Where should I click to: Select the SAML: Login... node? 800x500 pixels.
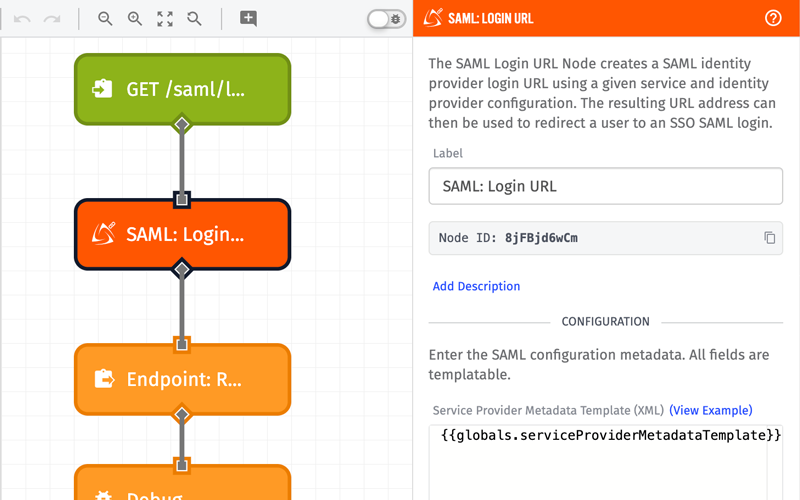click(183, 234)
